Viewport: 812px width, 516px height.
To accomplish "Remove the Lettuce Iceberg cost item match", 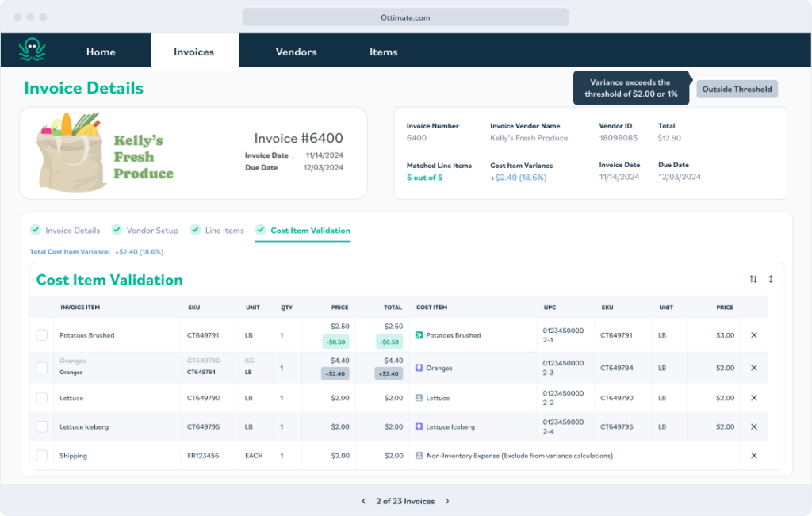I will [754, 427].
